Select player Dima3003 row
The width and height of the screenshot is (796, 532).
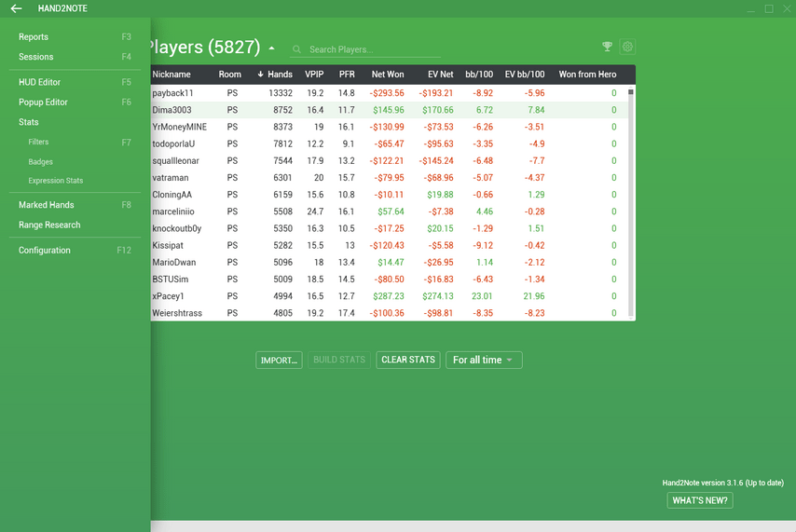coord(390,110)
